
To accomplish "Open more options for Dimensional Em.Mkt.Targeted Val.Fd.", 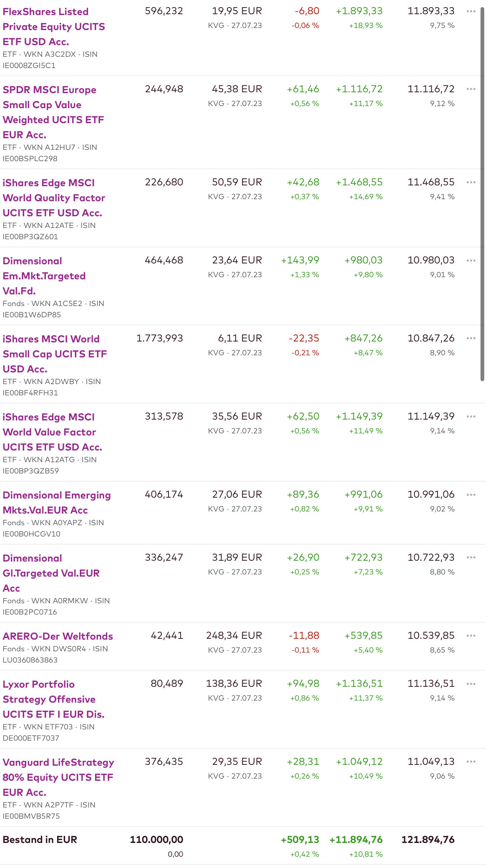I will click(471, 261).
